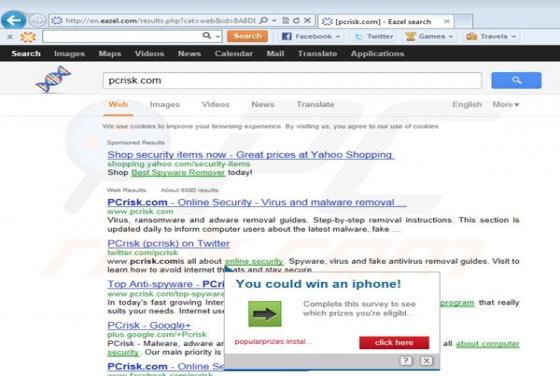This screenshot has height=376, width=560.
Task: Select Videos in the black navigation bar
Action: (x=149, y=54)
